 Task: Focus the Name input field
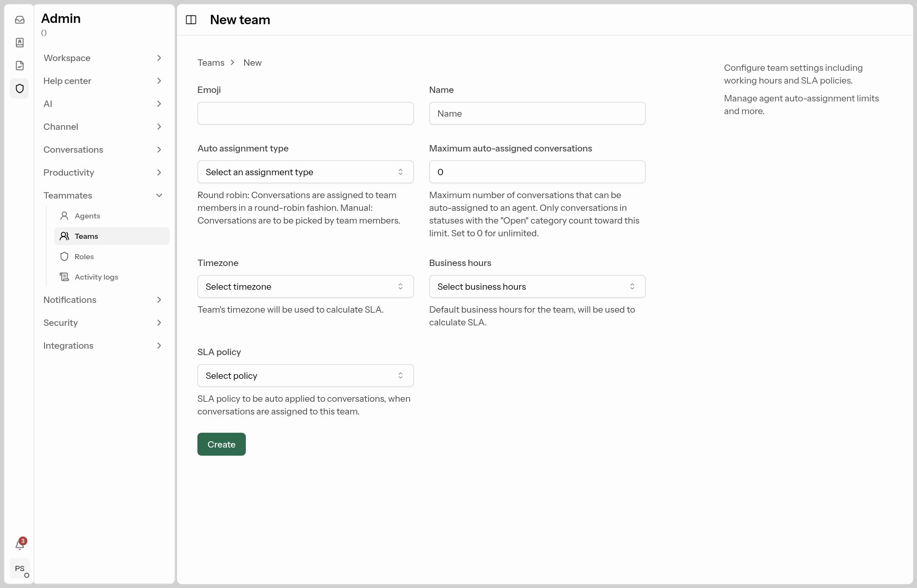pos(537,113)
